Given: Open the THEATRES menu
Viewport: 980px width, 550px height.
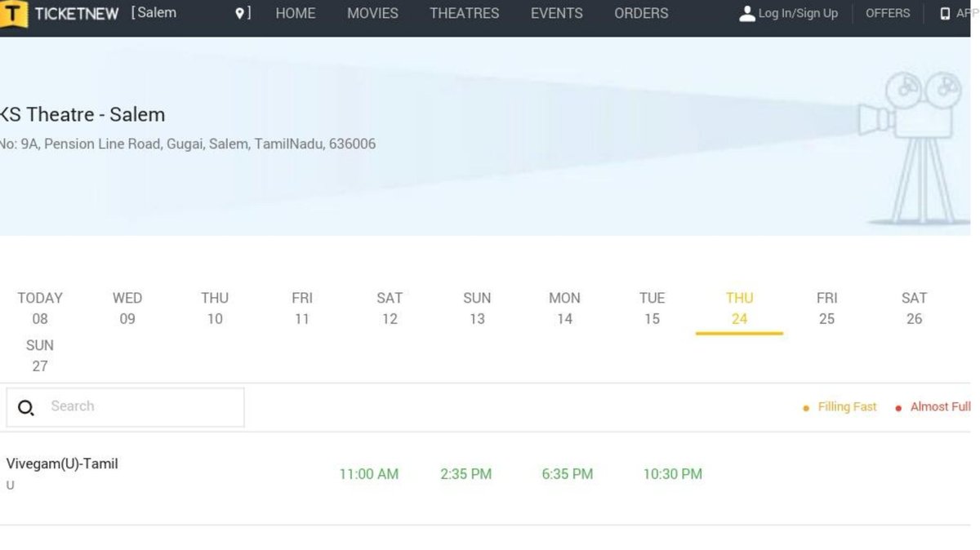Looking at the screenshot, I should 465,13.
